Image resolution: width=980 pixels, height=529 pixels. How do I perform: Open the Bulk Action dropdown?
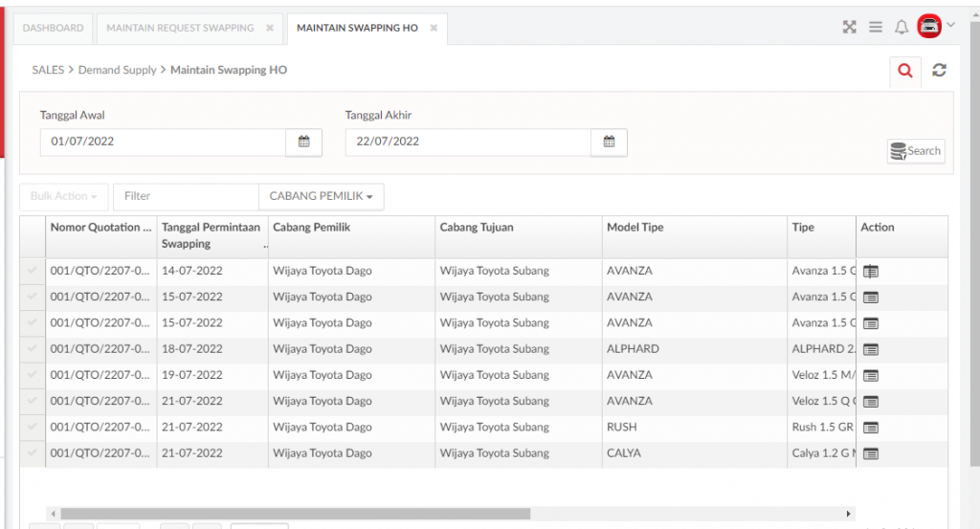coord(64,196)
